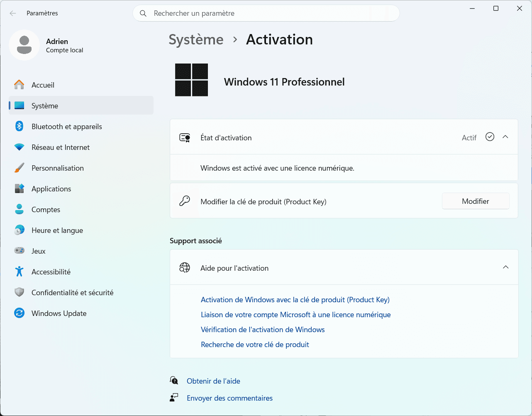Click the Support associé heading

(196, 241)
